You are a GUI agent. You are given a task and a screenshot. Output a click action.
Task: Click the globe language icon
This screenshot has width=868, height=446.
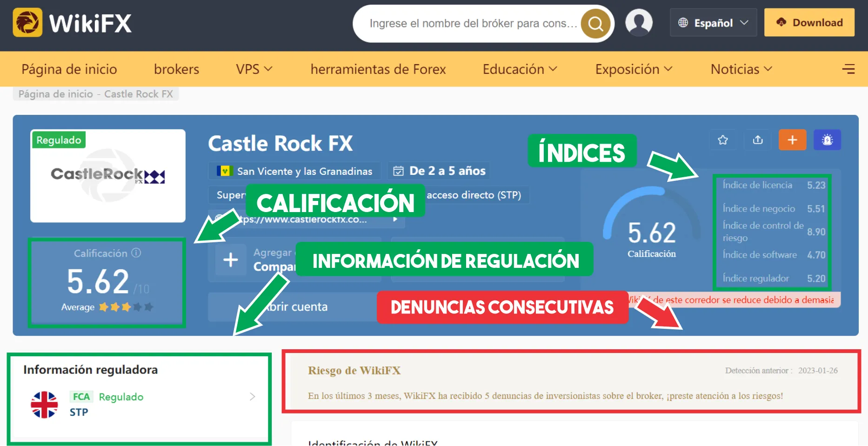click(x=683, y=22)
